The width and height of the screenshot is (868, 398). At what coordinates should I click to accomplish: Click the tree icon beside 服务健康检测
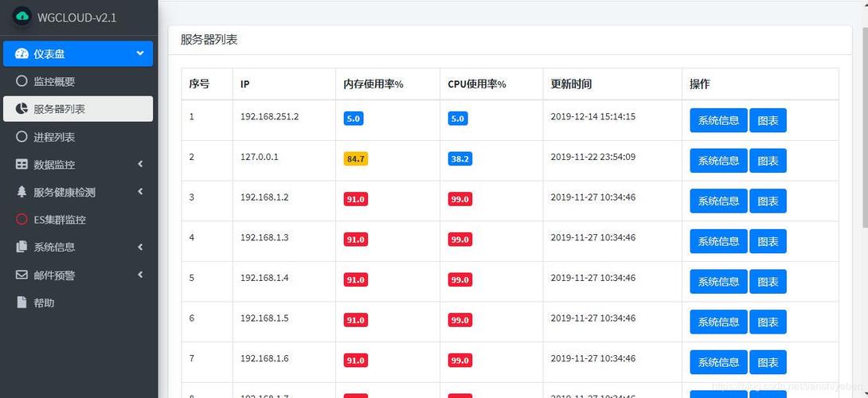click(x=22, y=192)
